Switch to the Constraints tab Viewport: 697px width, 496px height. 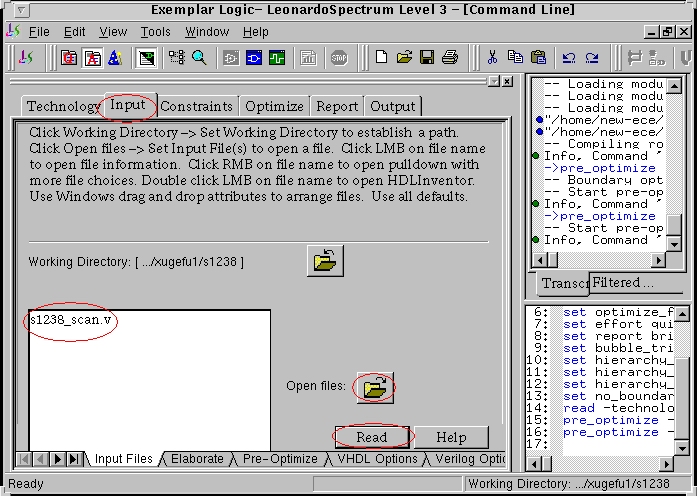click(197, 106)
